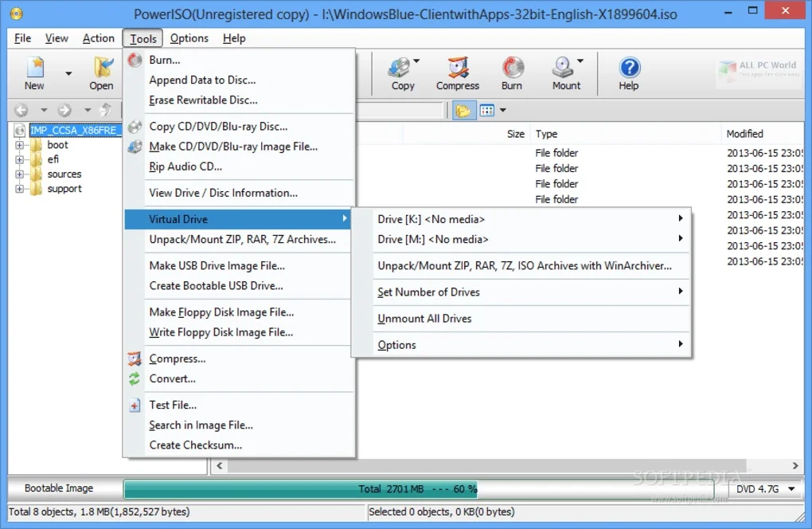Image resolution: width=812 pixels, height=529 pixels.
Task: Expand the sources folder in tree
Action: click(20, 174)
